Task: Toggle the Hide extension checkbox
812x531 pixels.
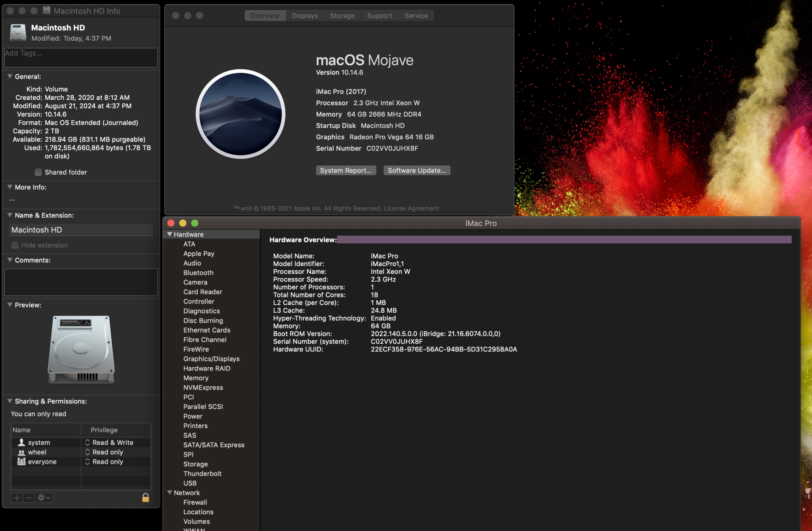Action: [x=15, y=245]
